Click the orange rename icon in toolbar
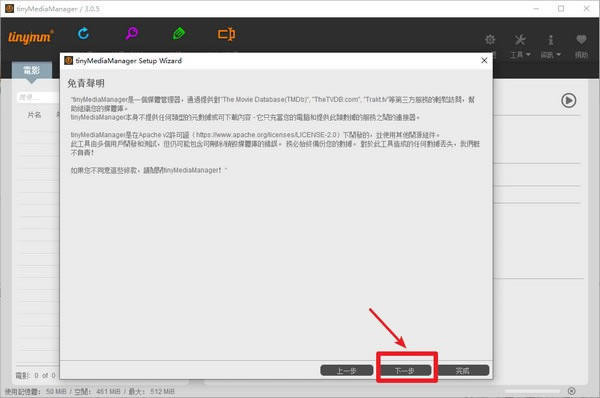 [x=227, y=34]
